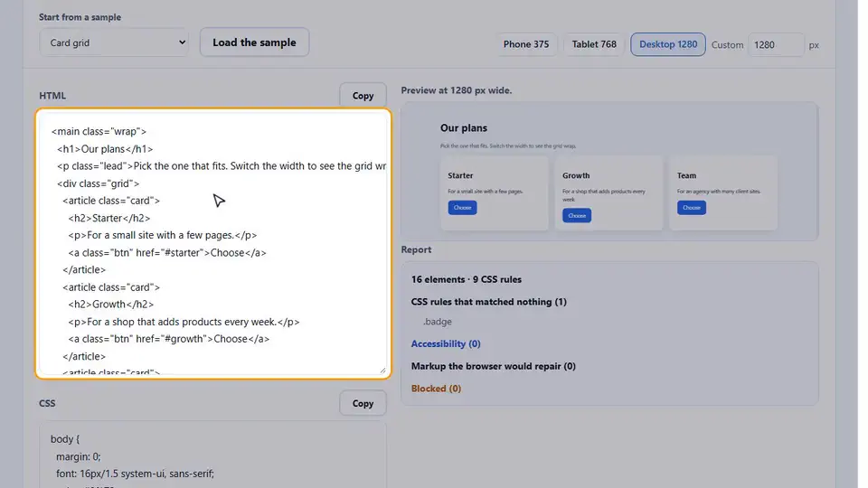
Task: Focus the Custom width input field
Action: click(x=776, y=45)
